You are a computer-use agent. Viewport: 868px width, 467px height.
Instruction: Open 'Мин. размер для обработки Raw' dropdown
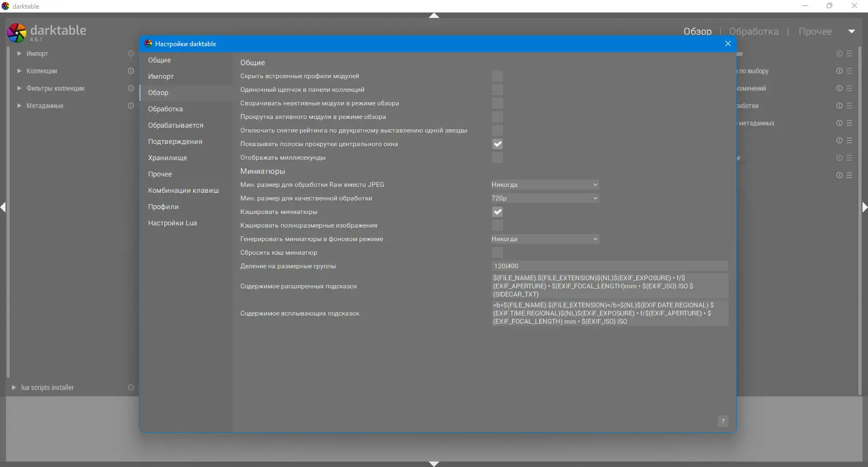[x=545, y=185]
